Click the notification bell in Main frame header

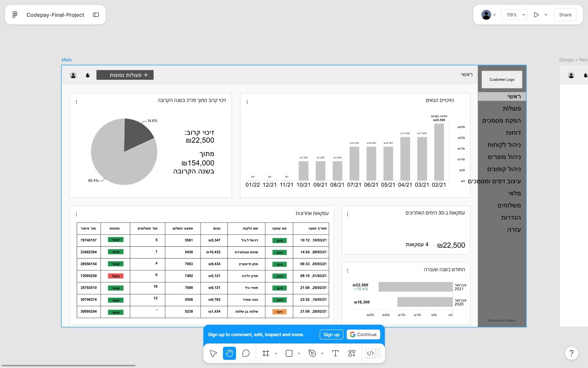pos(87,75)
